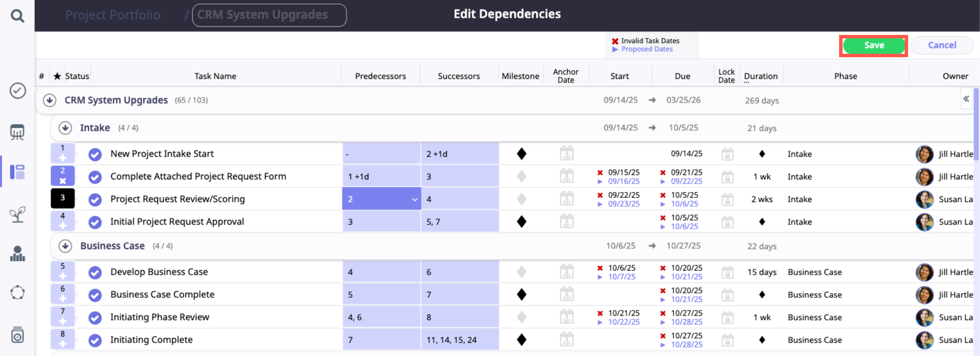This screenshot has width=980, height=356.
Task: Edit successors field for Initiating Complete
Action: [459, 340]
